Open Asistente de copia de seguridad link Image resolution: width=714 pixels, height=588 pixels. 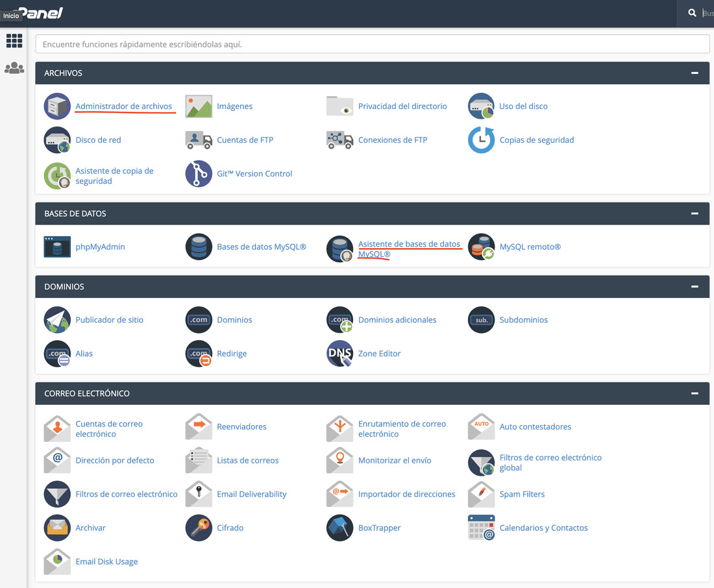[114, 176]
